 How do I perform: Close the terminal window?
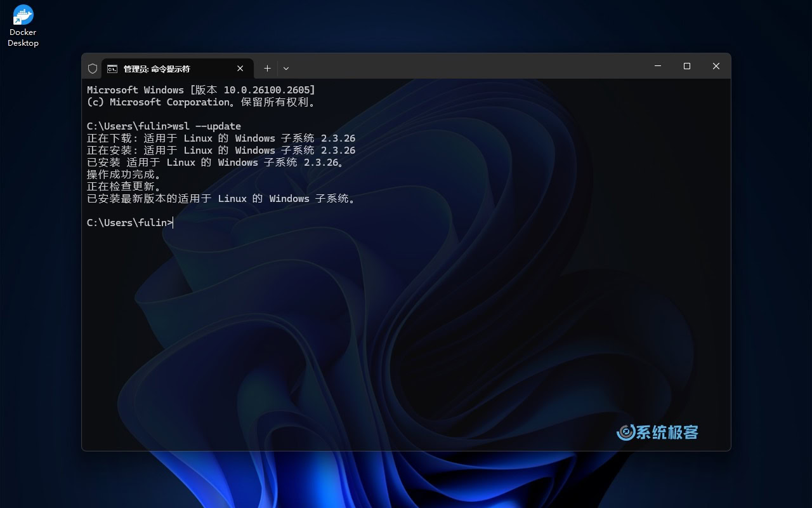[x=716, y=66]
